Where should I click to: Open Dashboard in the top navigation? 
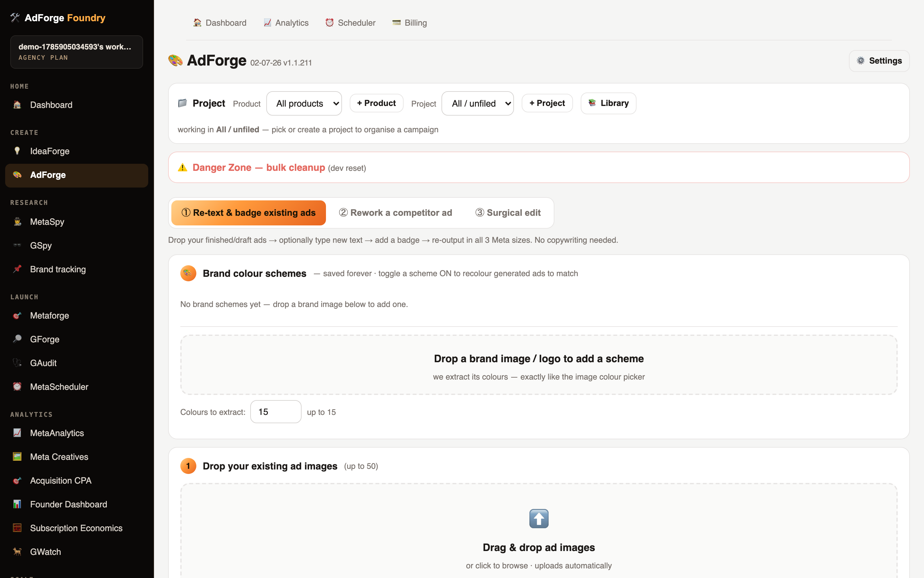(220, 22)
